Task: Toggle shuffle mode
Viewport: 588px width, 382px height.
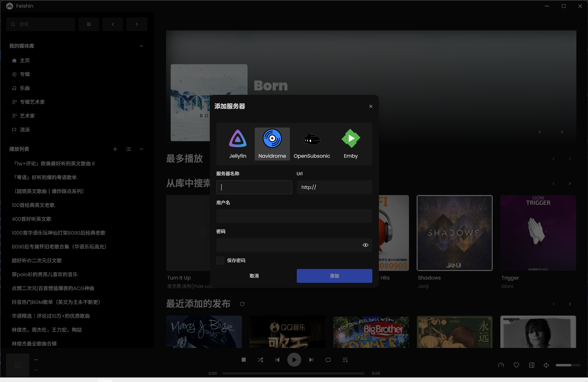Action: pyautogui.click(x=261, y=360)
